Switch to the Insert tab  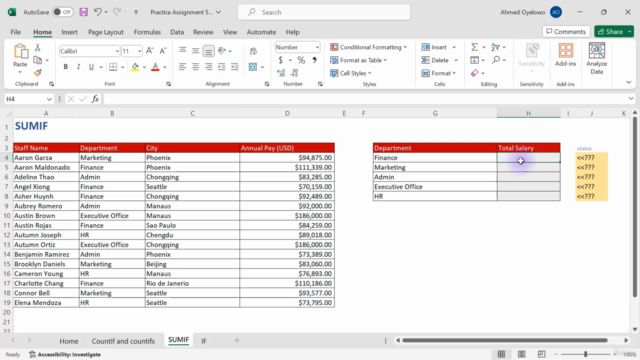(x=69, y=32)
